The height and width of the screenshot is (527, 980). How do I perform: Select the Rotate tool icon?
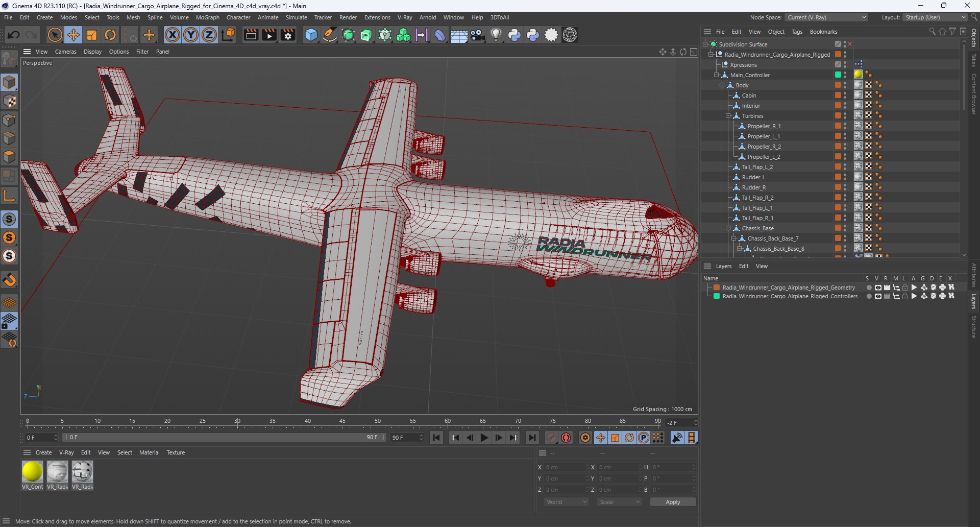point(110,35)
